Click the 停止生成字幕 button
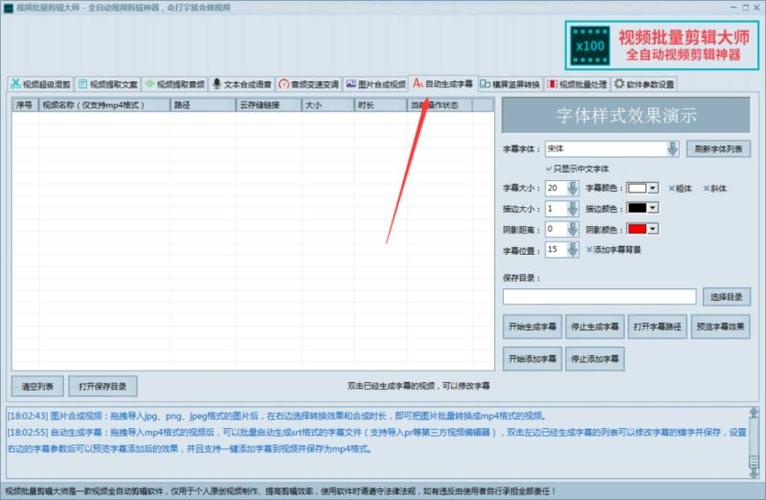The height and width of the screenshot is (500, 766). pos(595,326)
